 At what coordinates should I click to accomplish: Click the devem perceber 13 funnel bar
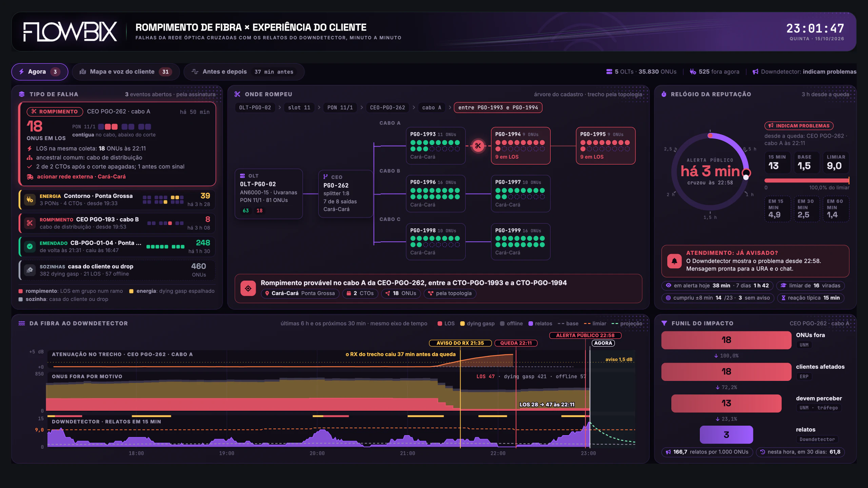726,403
